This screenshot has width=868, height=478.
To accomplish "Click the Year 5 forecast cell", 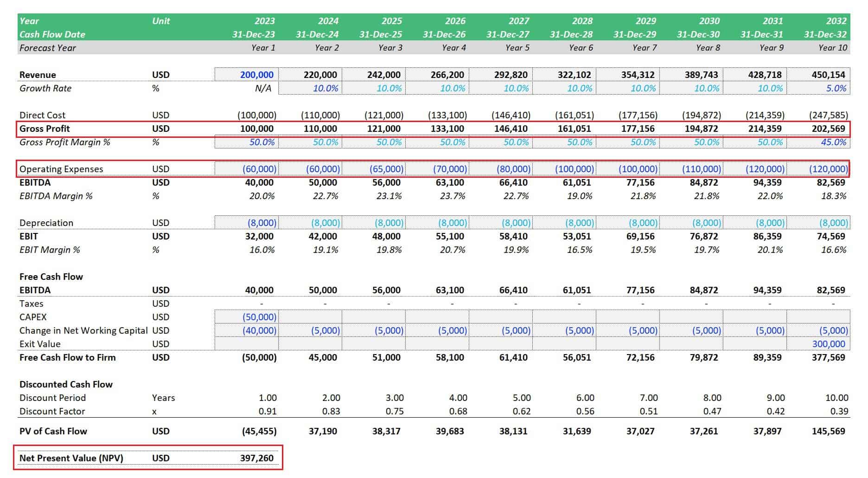I will [x=517, y=48].
